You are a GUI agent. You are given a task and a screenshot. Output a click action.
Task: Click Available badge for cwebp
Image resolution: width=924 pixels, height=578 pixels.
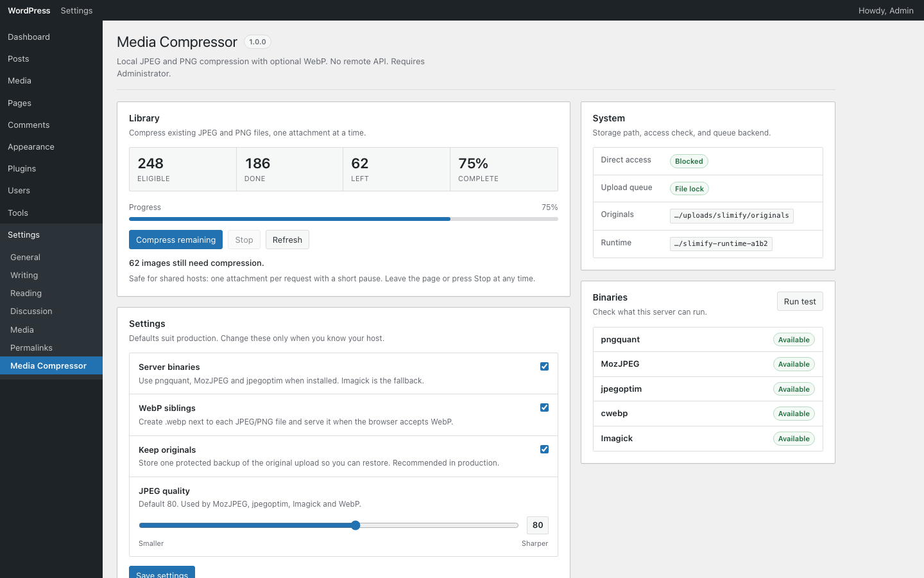pyautogui.click(x=794, y=414)
